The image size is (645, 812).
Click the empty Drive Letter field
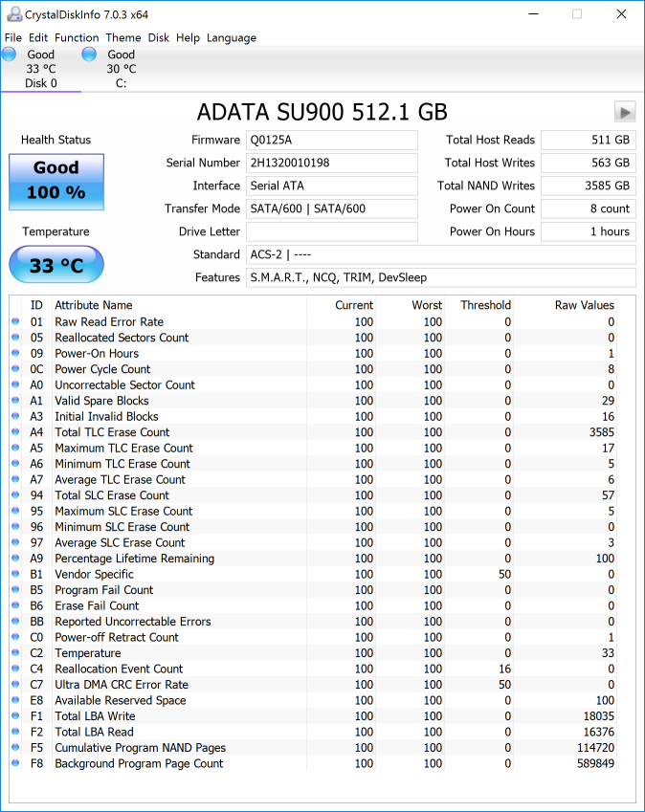pos(331,231)
